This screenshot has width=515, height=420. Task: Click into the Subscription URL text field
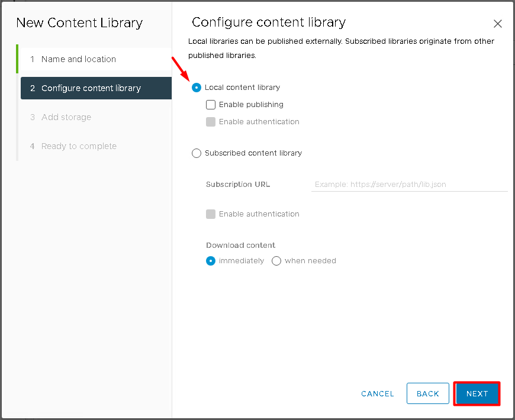(x=409, y=185)
